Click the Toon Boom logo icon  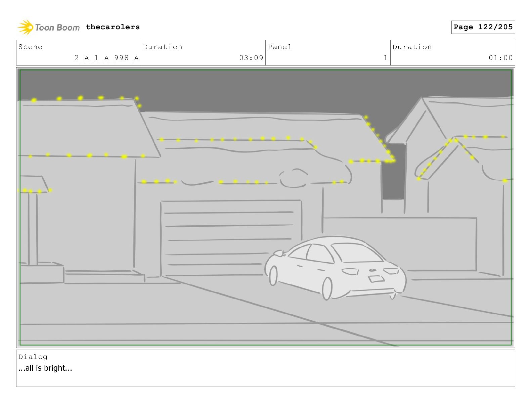point(26,27)
